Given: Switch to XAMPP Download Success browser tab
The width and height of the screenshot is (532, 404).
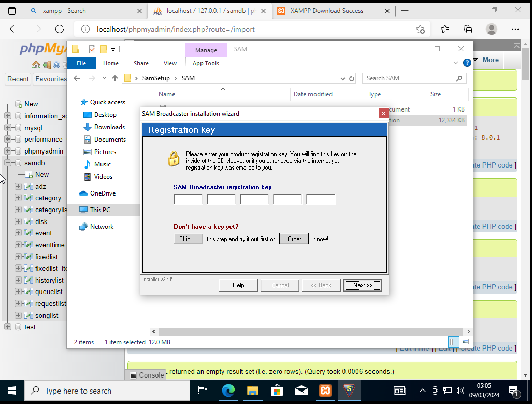Looking at the screenshot, I should 327,11.
